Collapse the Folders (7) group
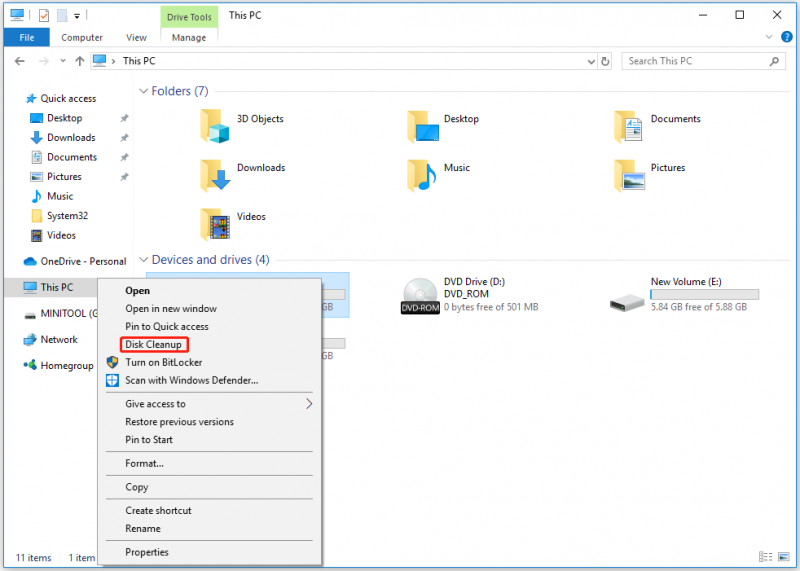Screen dimensions: 800x571 pos(143,91)
